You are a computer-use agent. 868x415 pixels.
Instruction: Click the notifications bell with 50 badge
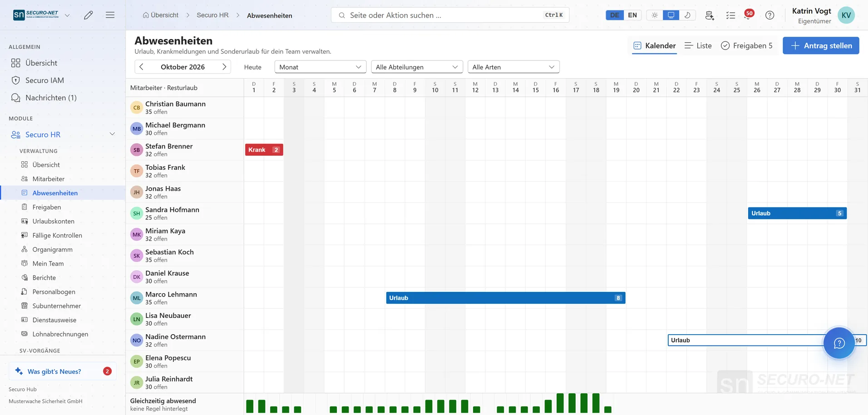[x=748, y=15]
